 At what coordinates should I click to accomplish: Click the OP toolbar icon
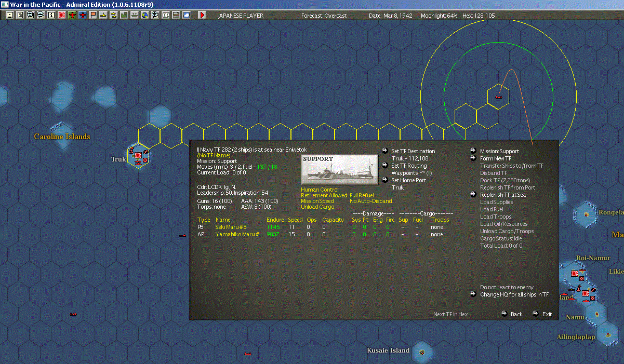(x=166, y=16)
